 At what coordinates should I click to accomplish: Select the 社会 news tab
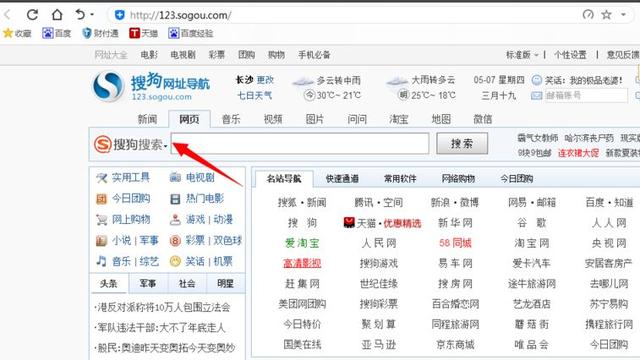point(187,284)
